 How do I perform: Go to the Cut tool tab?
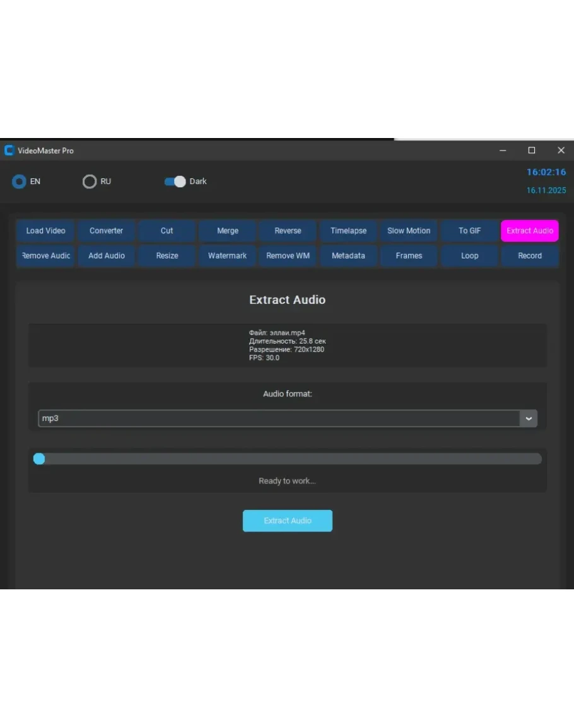point(167,231)
